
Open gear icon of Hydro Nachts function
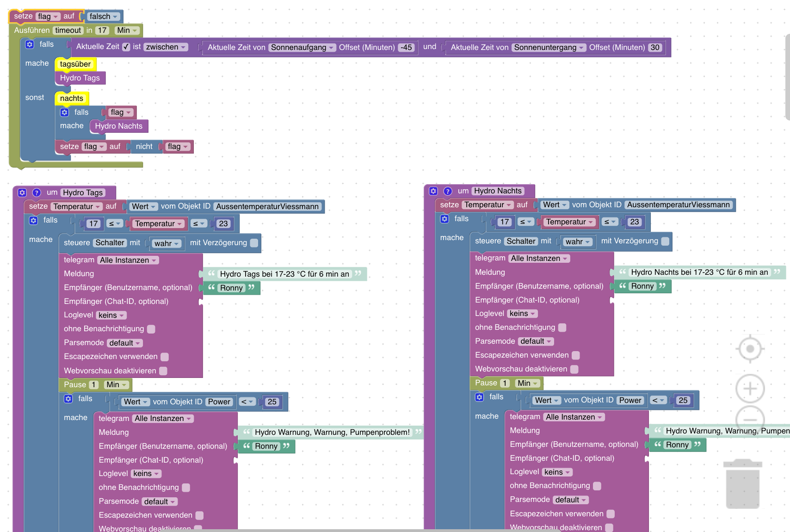pyautogui.click(x=433, y=191)
